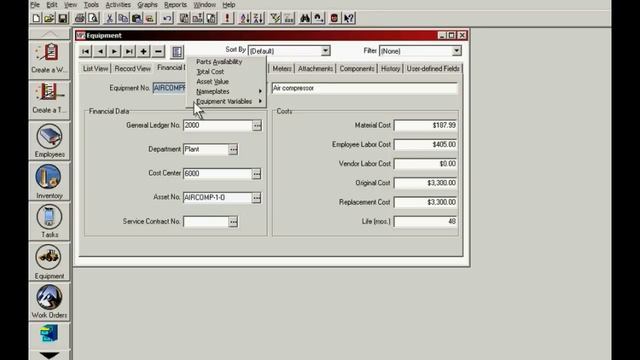
Task: Switch to the Attachments tab
Action: 316,69
